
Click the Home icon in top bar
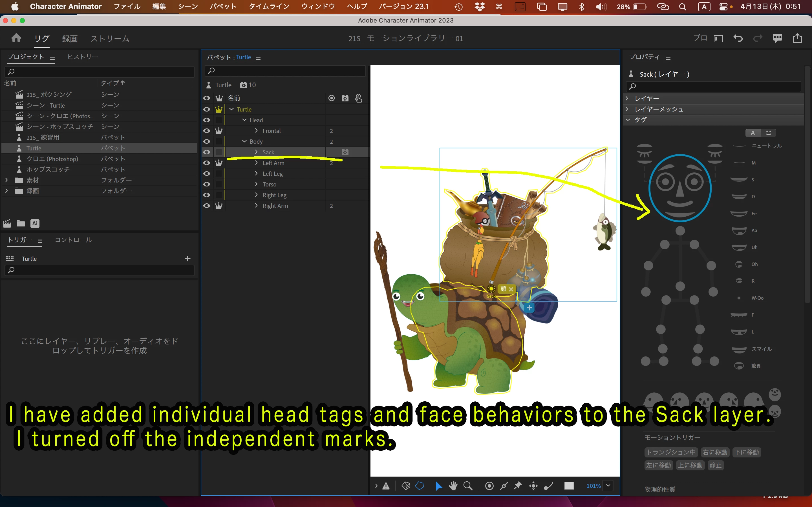pyautogui.click(x=16, y=38)
